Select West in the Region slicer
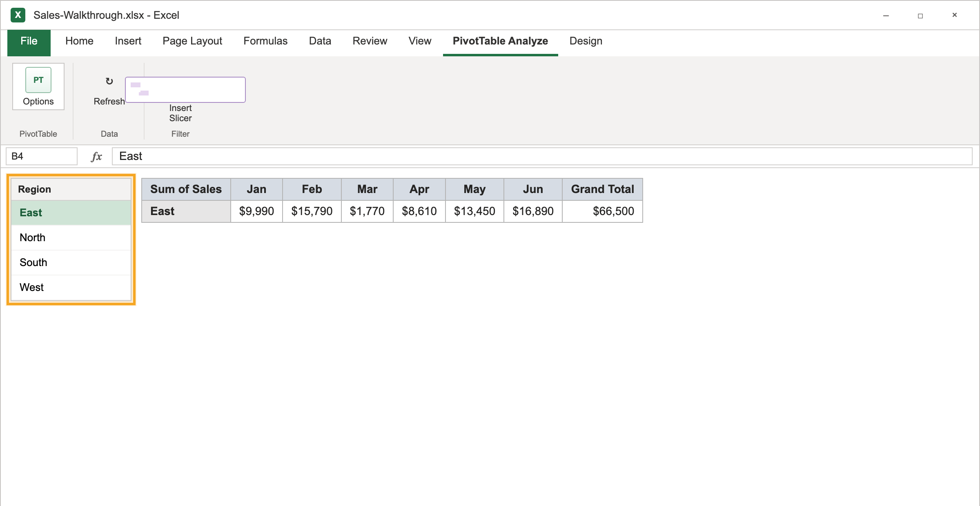 71,287
